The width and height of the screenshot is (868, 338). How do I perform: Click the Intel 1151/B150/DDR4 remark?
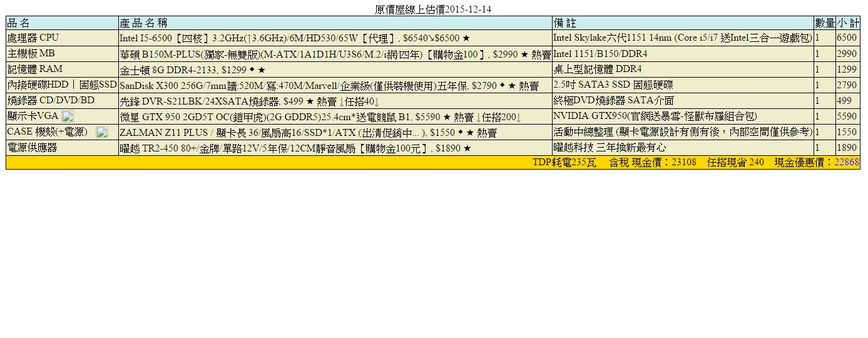[600, 54]
